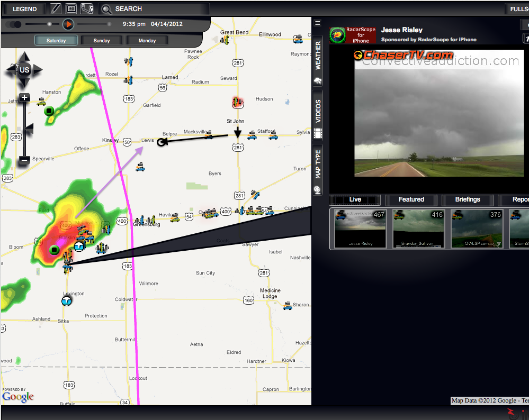
Task: Pan the map down
Action: click(x=24, y=83)
